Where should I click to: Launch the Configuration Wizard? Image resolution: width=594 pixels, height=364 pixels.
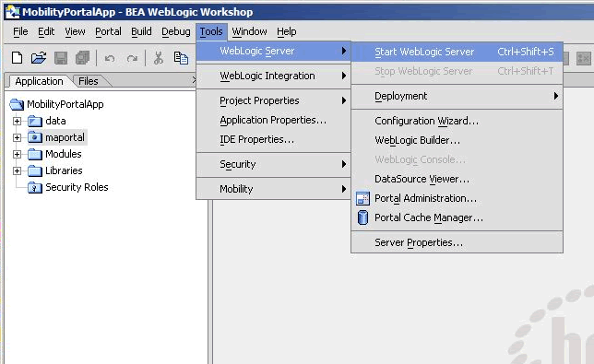point(457,121)
